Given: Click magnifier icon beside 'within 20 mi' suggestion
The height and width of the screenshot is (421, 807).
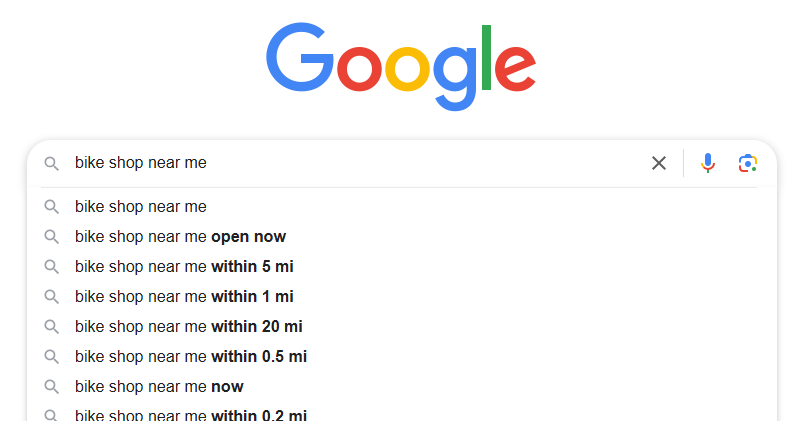Looking at the screenshot, I should tap(52, 326).
